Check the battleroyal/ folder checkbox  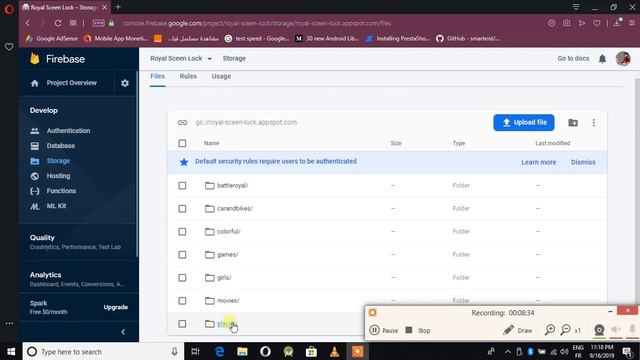(182, 186)
